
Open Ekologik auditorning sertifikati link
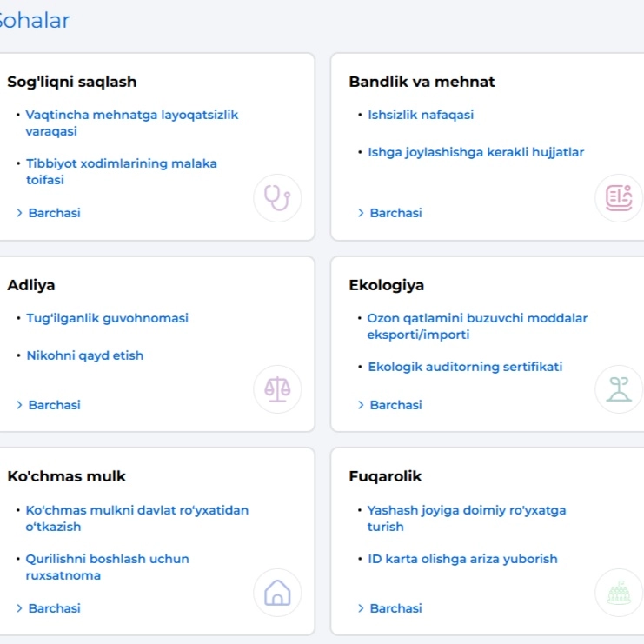pyautogui.click(x=465, y=367)
